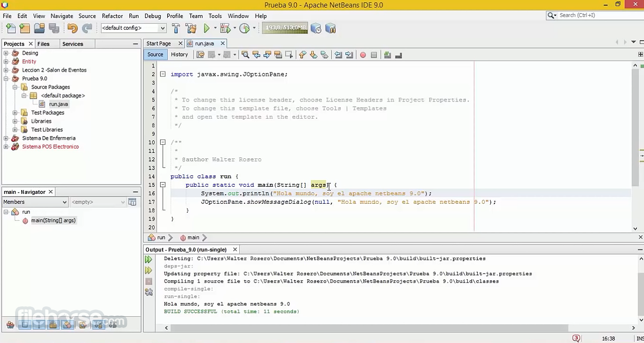Go to next bookmark icon

coord(313,55)
